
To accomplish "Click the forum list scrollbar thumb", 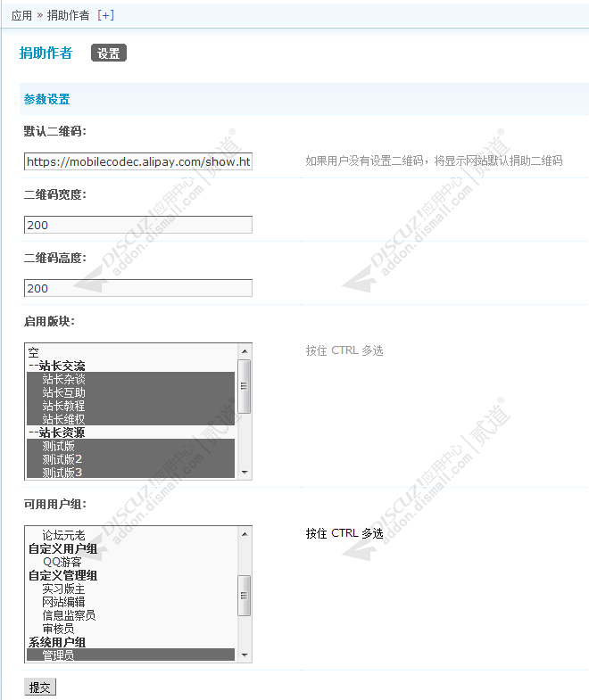I will tap(245, 386).
